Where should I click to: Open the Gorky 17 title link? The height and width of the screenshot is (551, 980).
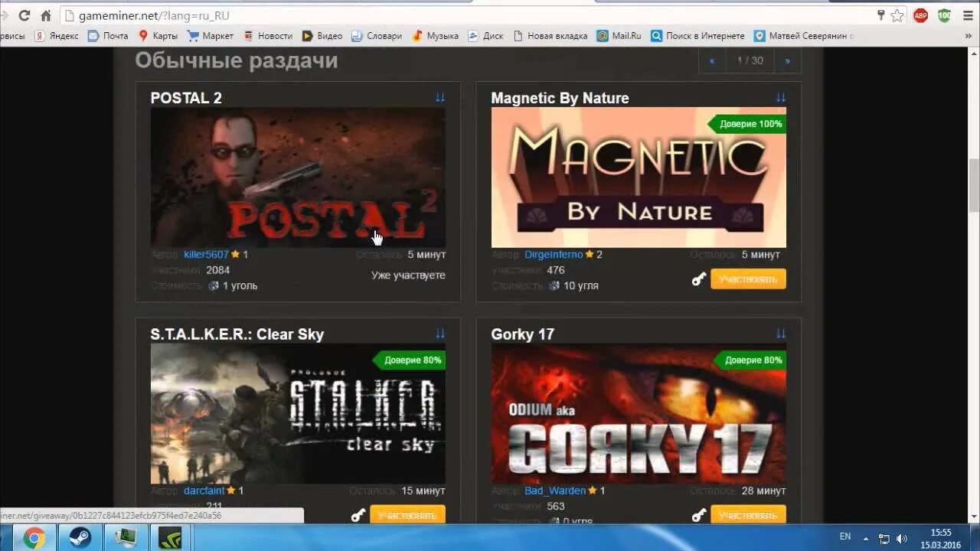(522, 334)
